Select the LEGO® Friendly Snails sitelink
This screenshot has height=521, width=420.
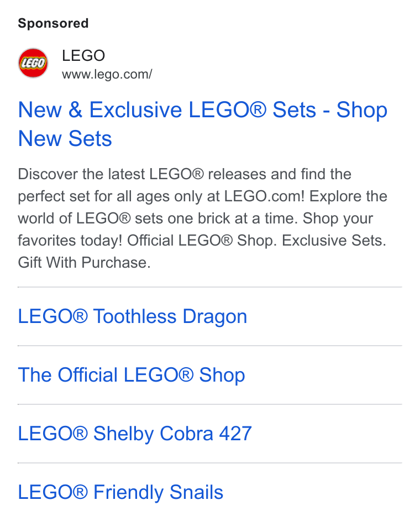(120, 492)
